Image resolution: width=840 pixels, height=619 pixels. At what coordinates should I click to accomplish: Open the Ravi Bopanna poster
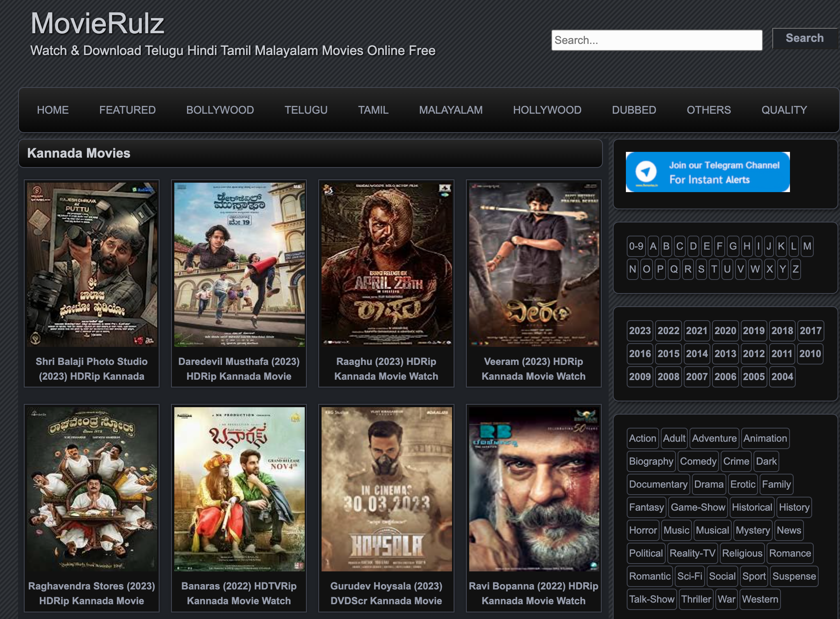point(534,489)
